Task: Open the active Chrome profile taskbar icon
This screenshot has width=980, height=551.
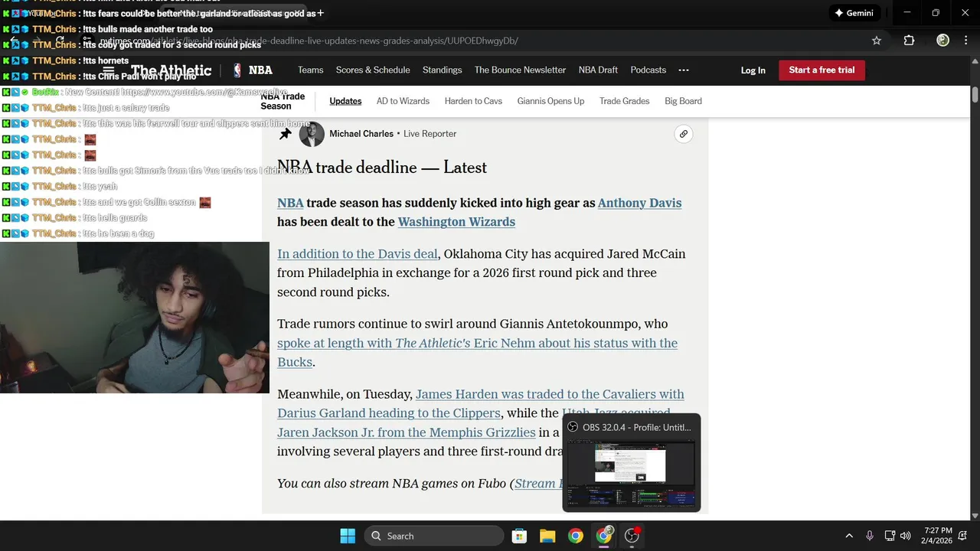Action: pos(604,536)
